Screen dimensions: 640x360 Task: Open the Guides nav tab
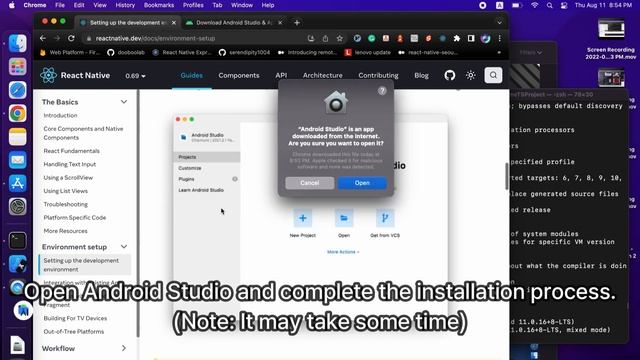click(x=191, y=76)
